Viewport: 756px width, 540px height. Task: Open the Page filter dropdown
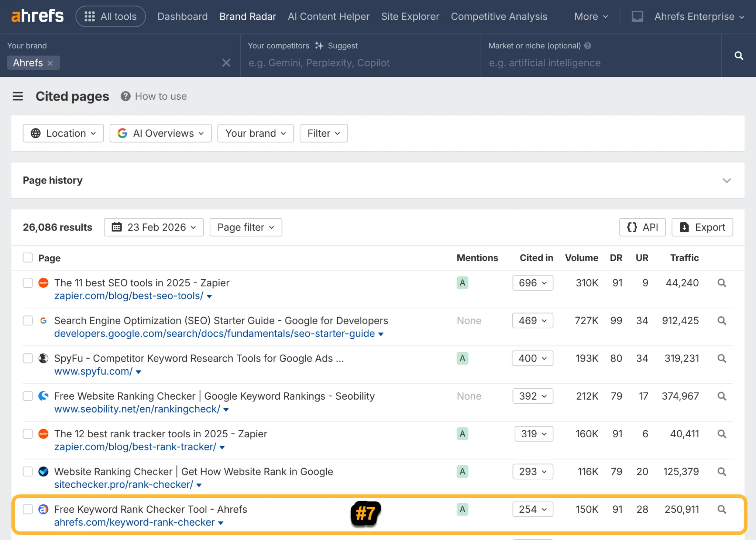[245, 227]
